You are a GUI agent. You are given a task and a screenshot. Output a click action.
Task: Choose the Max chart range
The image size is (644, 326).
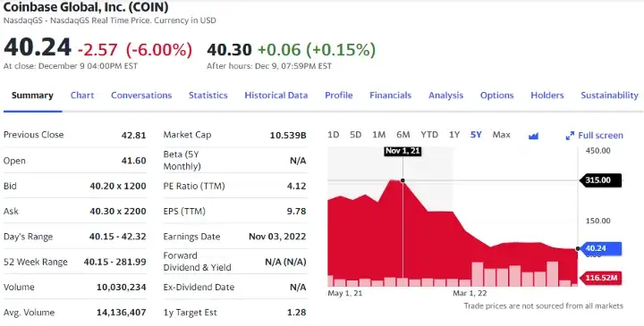pos(502,135)
